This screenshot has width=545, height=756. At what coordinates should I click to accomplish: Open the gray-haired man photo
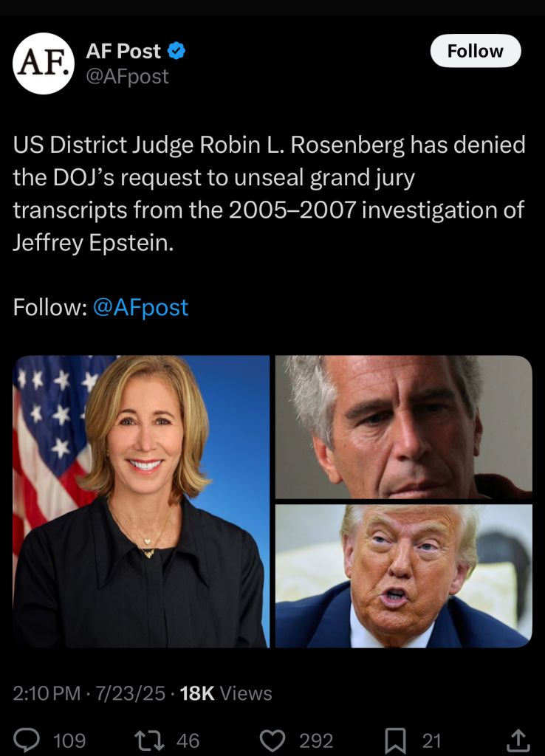404,427
